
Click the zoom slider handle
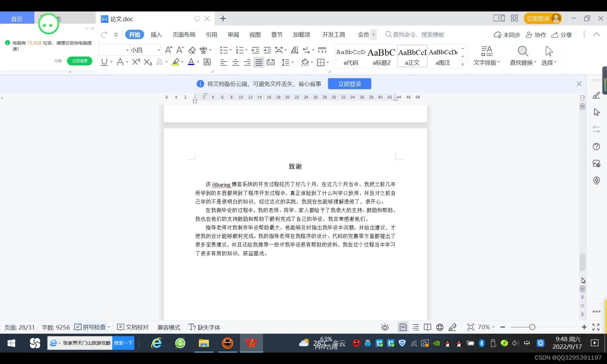click(x=532, y=327)
